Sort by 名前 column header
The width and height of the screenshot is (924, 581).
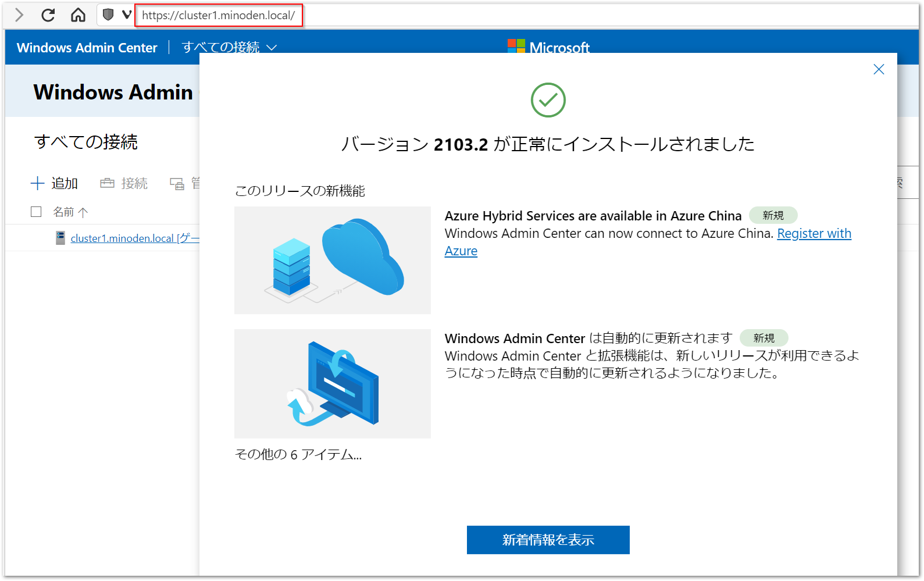(70, 212)
